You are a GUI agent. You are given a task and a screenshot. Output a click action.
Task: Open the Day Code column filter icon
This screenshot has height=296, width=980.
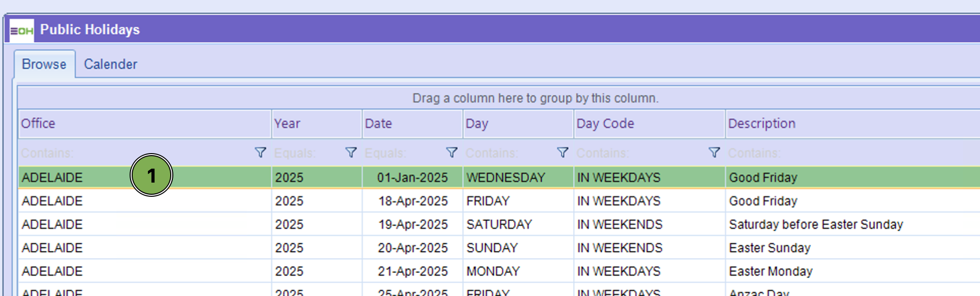coord(714,153)
